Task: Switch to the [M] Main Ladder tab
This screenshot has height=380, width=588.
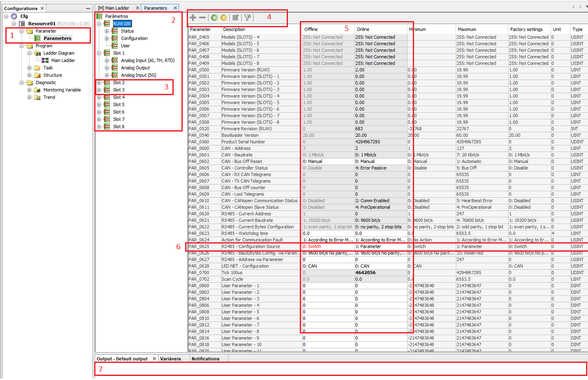Action: click(113, 8)
